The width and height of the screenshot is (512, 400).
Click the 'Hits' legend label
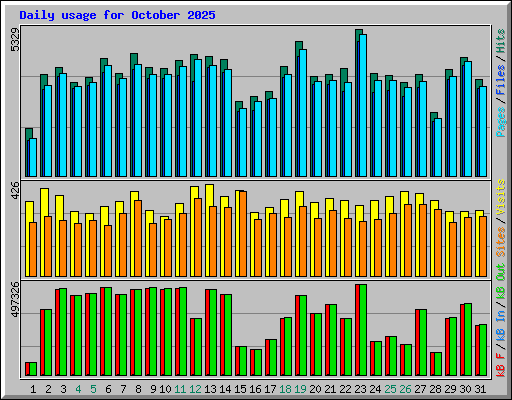(x=501, y=41)
